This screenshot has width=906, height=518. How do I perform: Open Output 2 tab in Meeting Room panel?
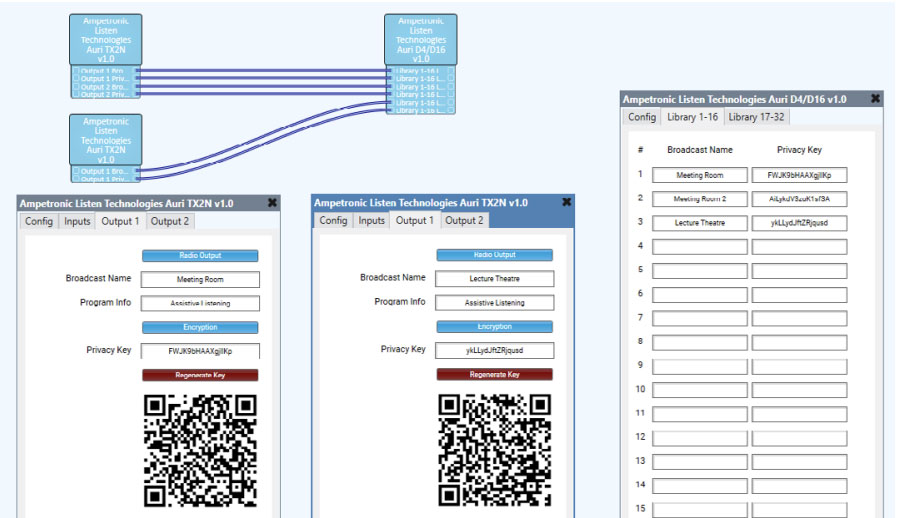[x=169, y=221]
